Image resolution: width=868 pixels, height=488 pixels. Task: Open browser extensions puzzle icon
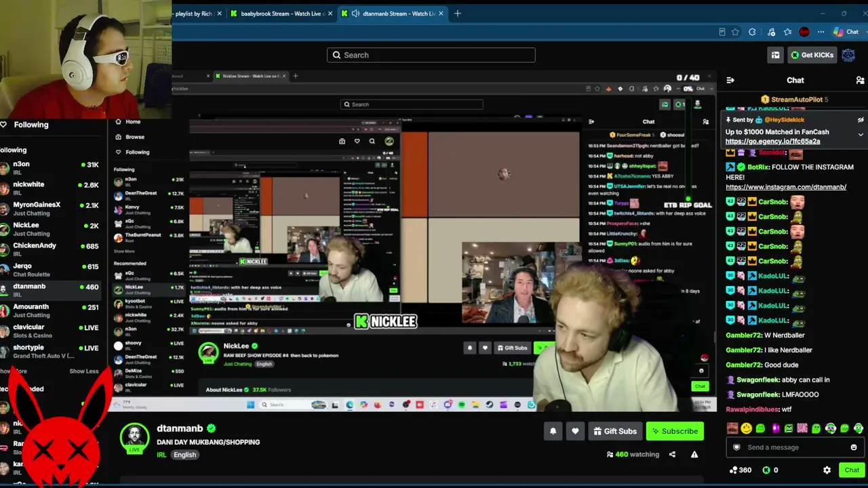(x=752, y=32)
